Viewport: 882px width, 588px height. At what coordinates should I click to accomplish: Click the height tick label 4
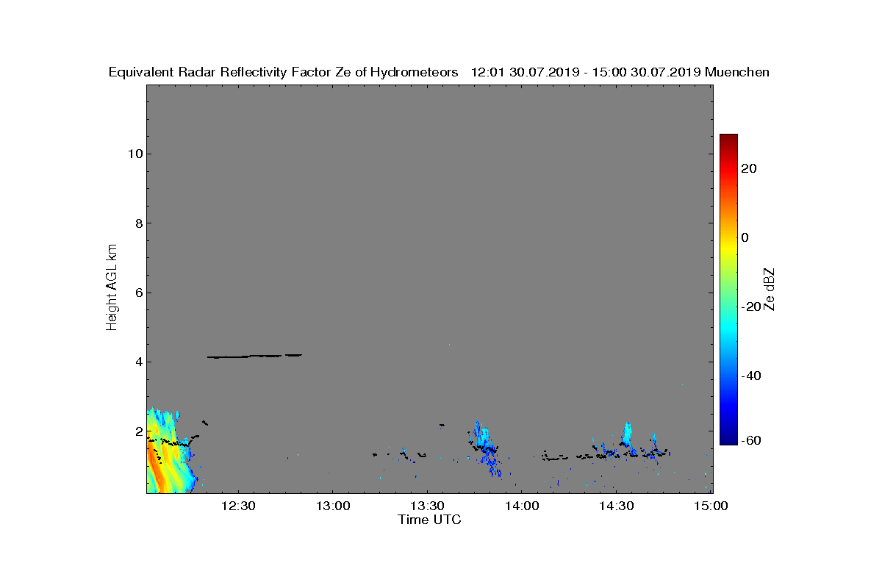[x=137, y=362]
